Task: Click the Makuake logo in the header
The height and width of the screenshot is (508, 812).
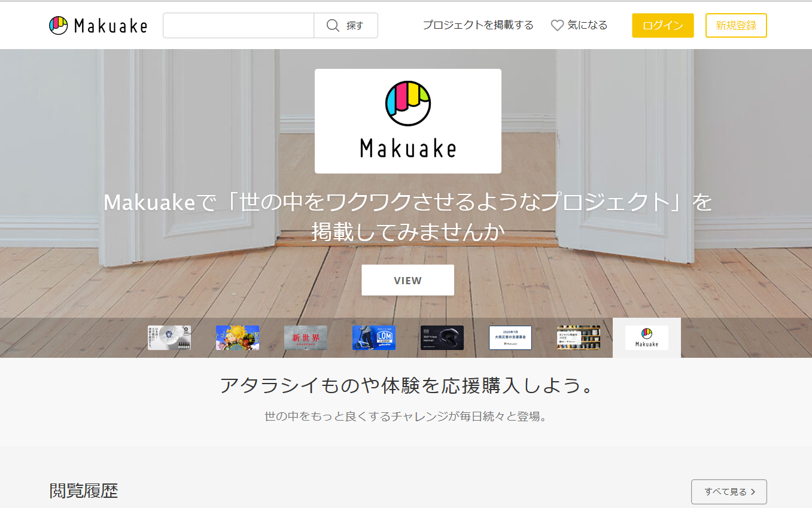Action: tap(98, 26)
